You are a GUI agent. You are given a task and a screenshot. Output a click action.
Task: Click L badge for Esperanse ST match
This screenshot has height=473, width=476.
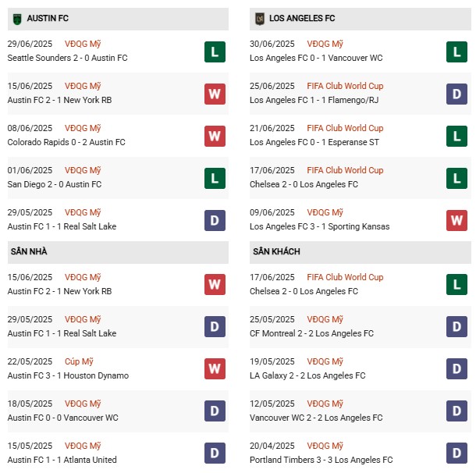[x=456, y=136]
